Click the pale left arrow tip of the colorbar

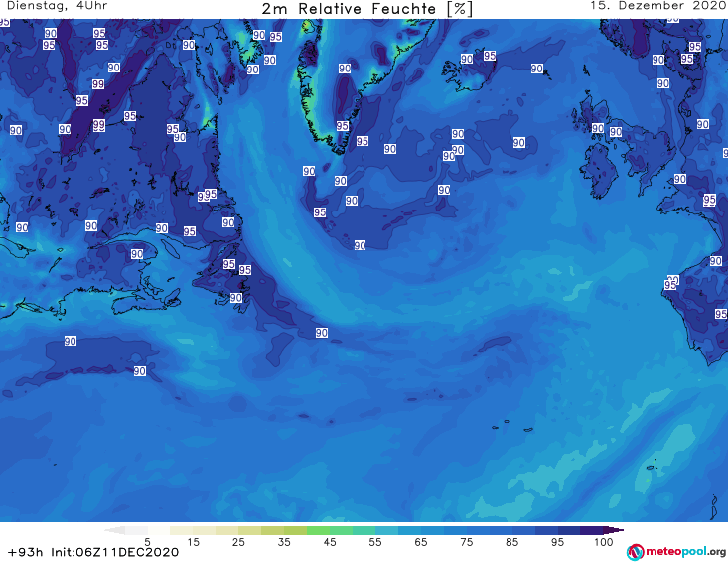pyautogui.click(x=114, y=530)
